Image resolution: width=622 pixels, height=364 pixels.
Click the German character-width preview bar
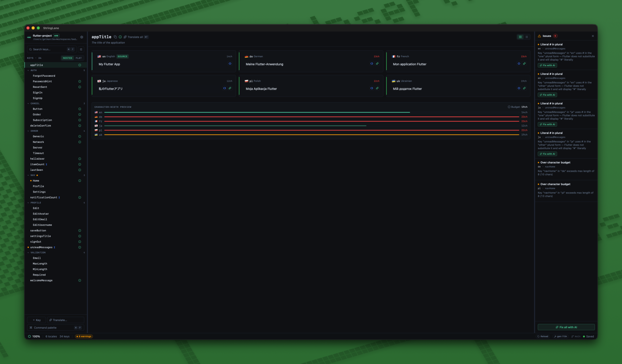tap(312, 117)
